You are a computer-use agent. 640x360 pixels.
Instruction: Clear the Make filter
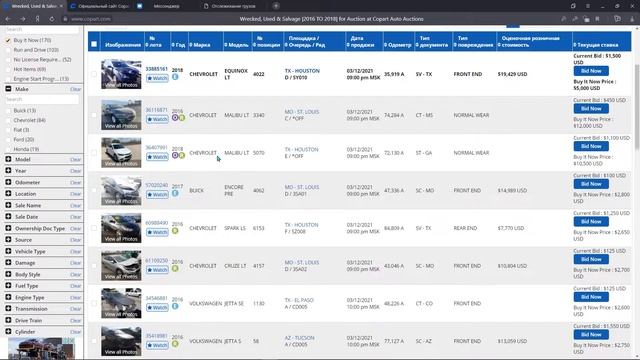(x=76, y=89)
